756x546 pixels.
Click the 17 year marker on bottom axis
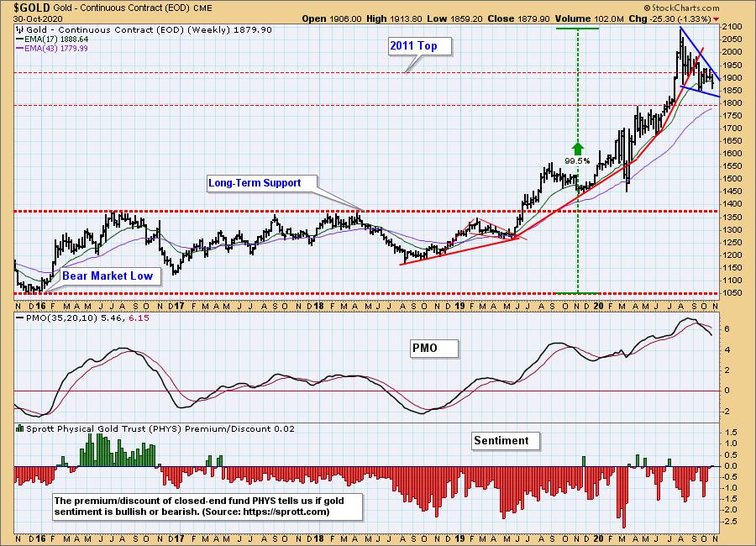pyautogui.click(x=179, y=538)
